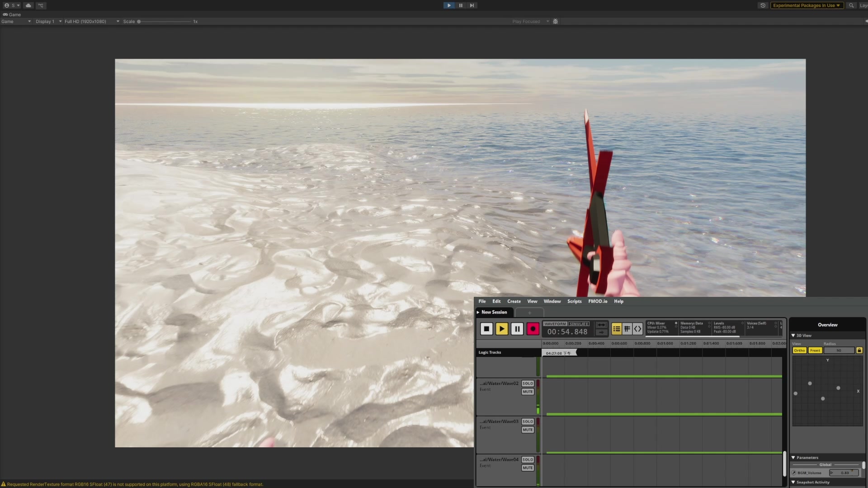Collapse the Parameters section

click(x=793, y=458)
